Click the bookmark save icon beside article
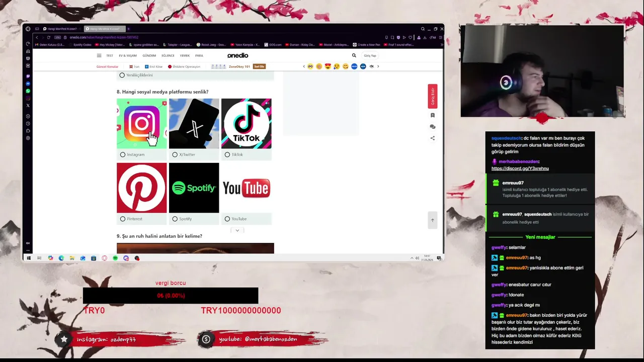 click(432, 115)
